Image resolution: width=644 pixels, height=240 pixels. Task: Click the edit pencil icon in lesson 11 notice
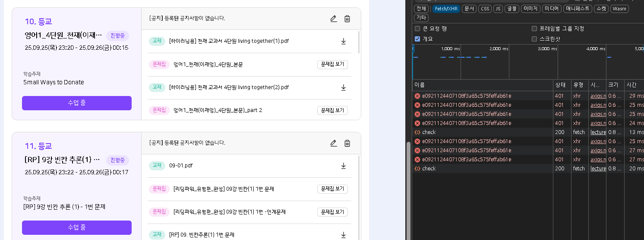tap(333, 143)
